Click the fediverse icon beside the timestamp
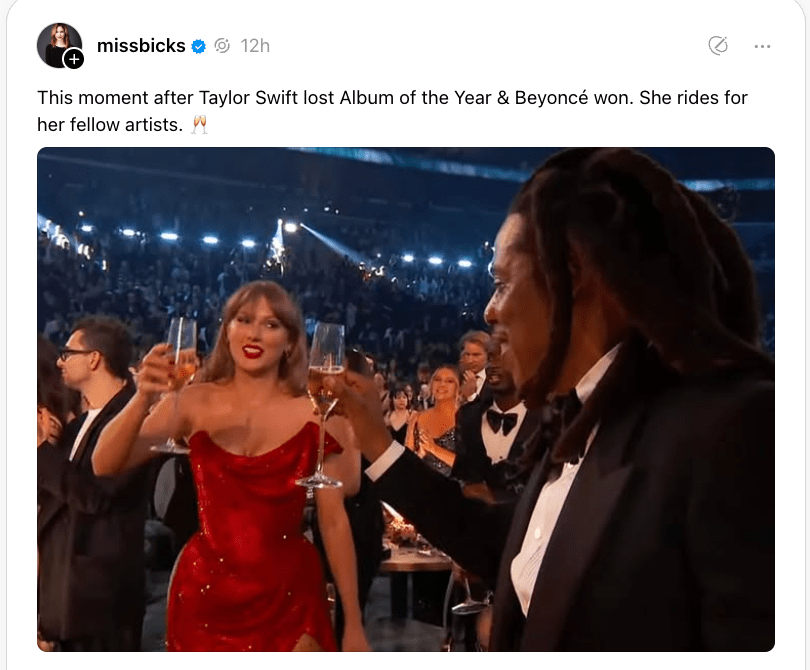Image resolution: width=810 pixels, height=670 pixels. [222, 46]
